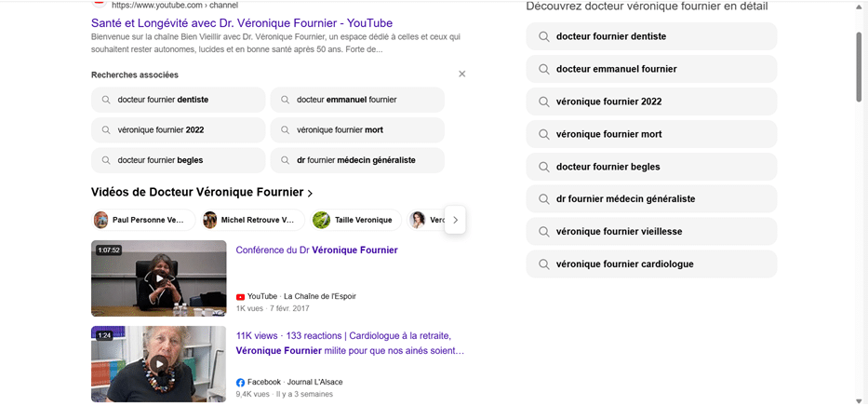Image resolution: width=868 pixels, height=406 pixels.
Task: Play the Conférence du Dr Véronique Fournier video
Action: (159, 278)
